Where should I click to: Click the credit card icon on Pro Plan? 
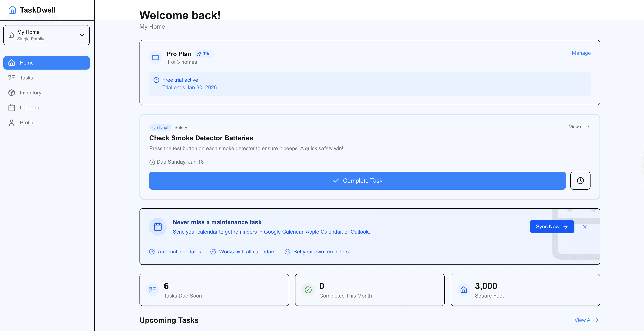point(156,57)
